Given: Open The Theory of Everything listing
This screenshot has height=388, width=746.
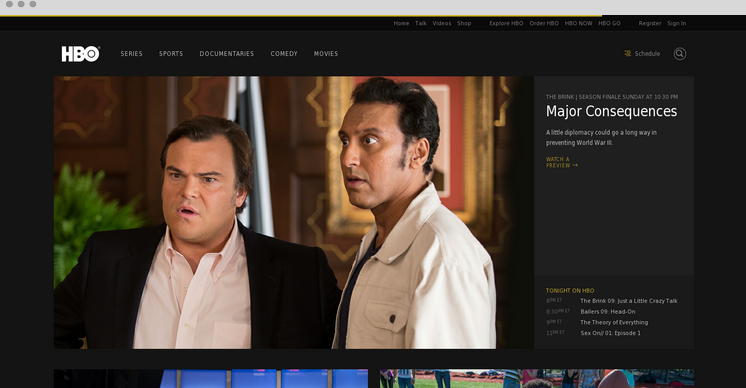Looking at the screenshot, I should point(614,322).
